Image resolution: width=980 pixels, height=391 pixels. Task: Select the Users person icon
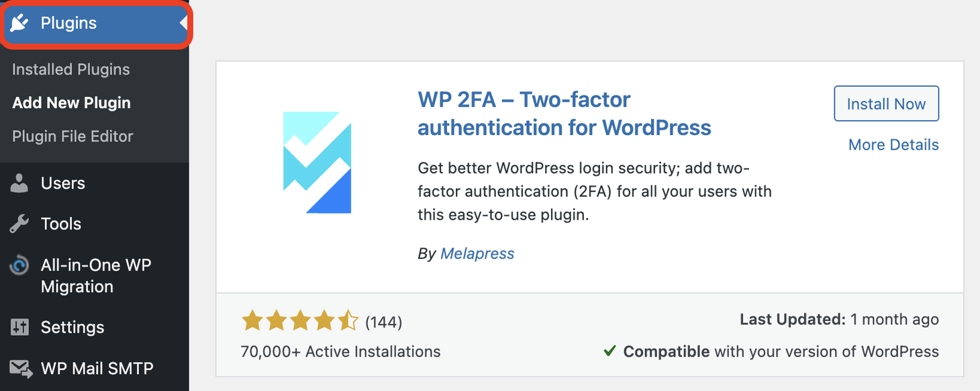click(x=21, y=182)
